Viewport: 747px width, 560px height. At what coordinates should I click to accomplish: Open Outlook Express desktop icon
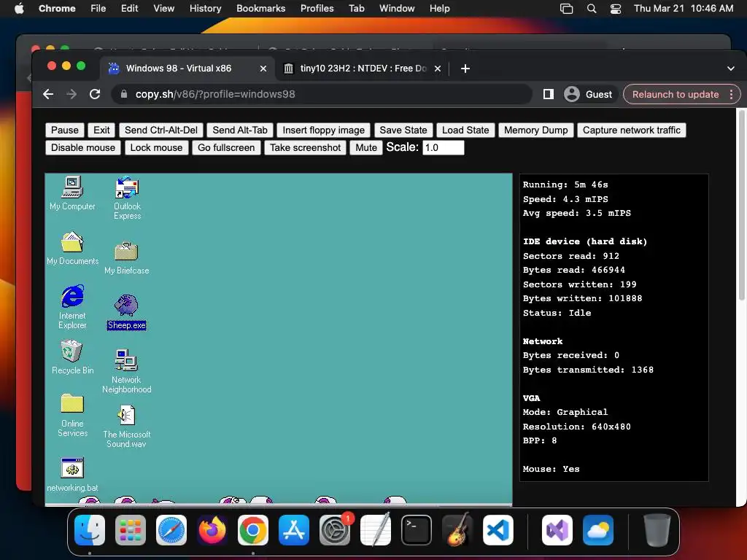[127, 198]
